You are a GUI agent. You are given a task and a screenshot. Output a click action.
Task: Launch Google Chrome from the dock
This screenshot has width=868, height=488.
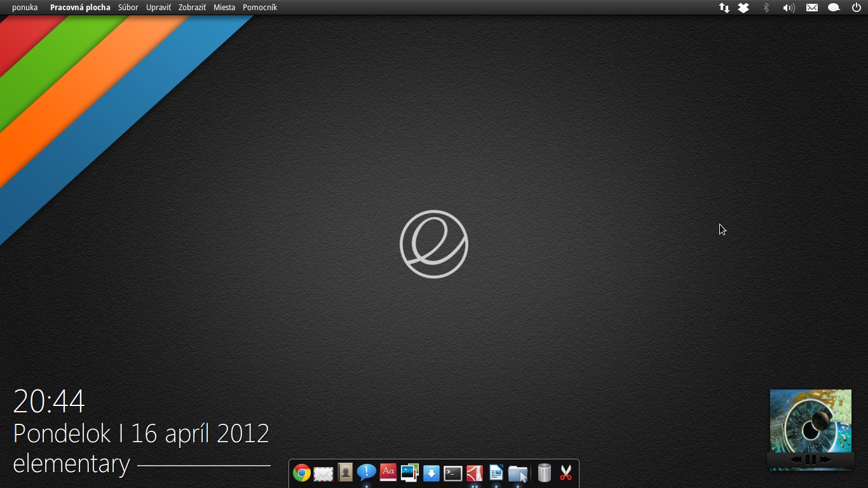302,473
